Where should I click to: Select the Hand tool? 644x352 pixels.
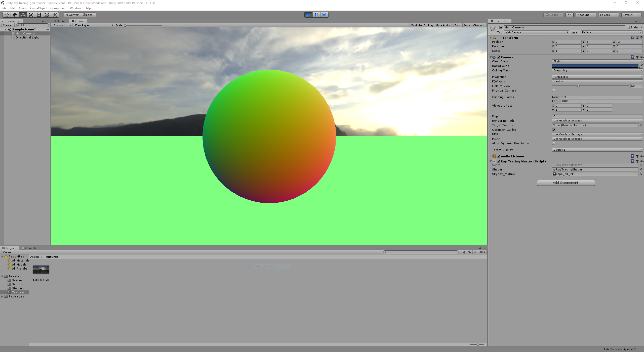click(x=7, y=15)
